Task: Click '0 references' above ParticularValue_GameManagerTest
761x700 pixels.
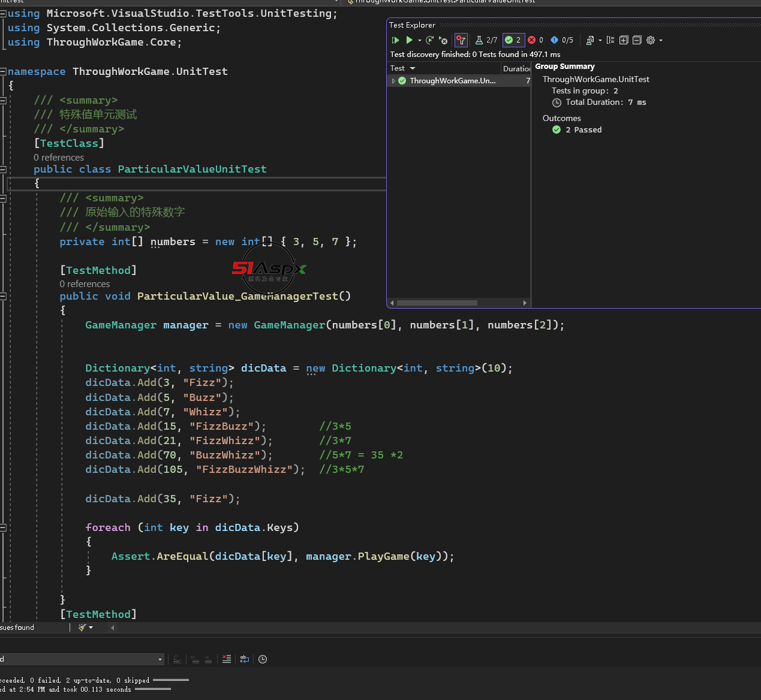Action: click(85, 284)
